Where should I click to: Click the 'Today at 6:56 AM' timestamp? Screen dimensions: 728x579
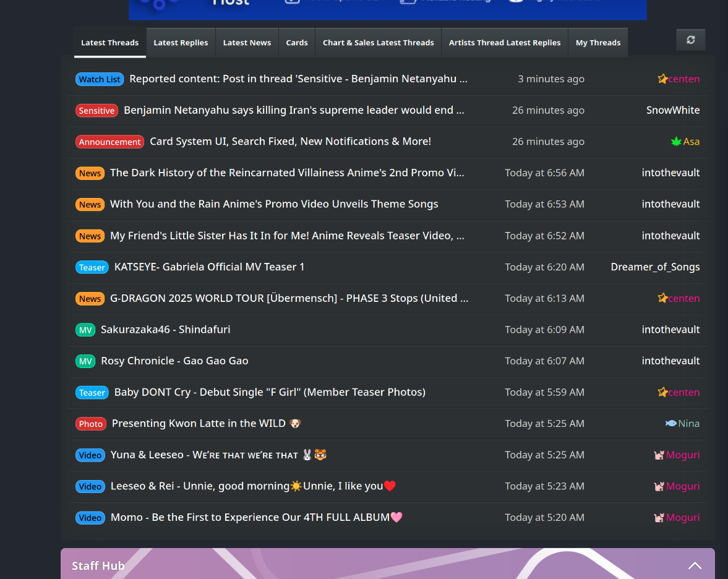pos(544,173)
